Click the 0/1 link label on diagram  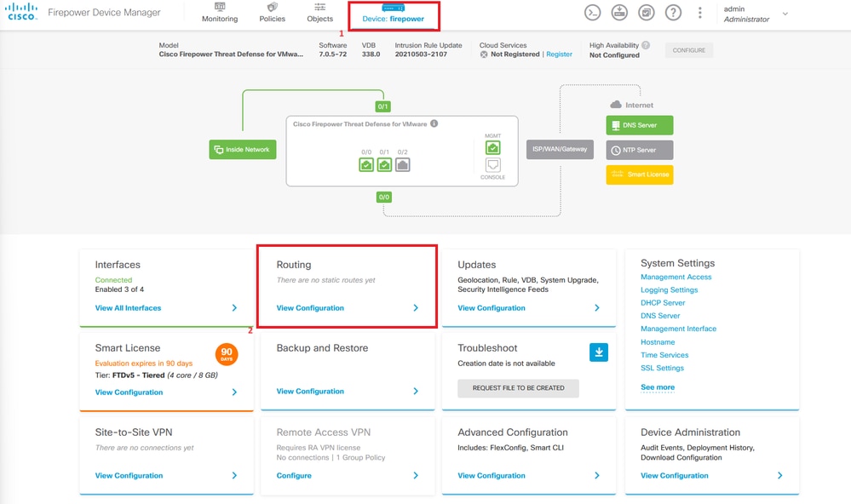tap(383, 106)
